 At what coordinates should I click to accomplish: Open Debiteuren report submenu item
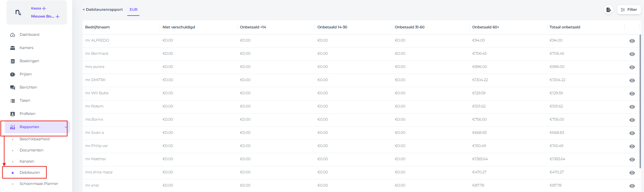click(x=30, y=172)
